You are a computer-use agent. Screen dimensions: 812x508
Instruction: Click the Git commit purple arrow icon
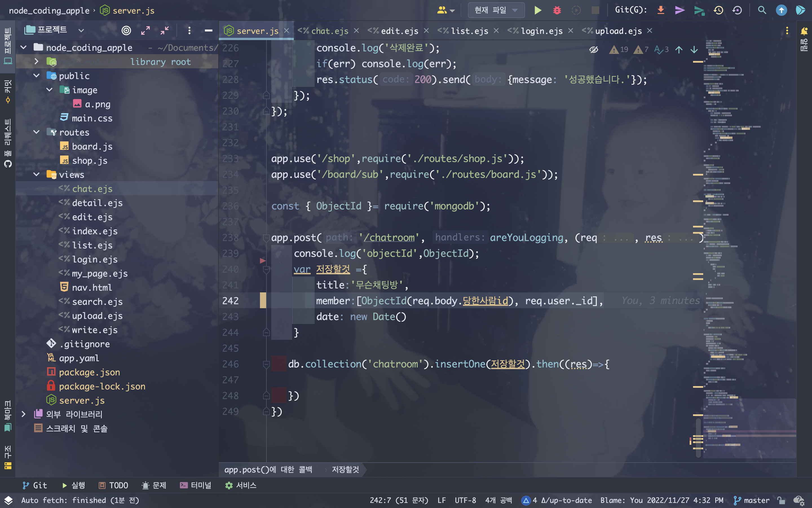pyautogui.click(x=680, y=10)
